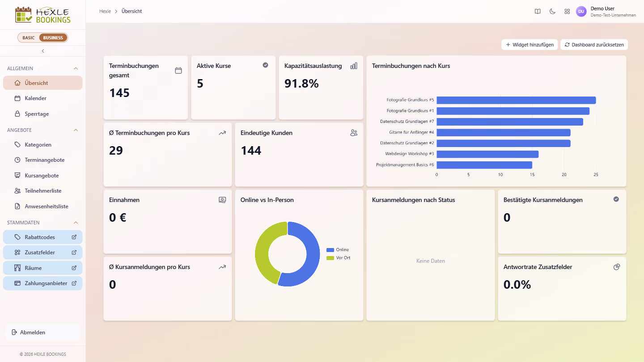Collapse the STAMMDATEN sidebar section
This screenshot has width=644, height=362.
76,223
